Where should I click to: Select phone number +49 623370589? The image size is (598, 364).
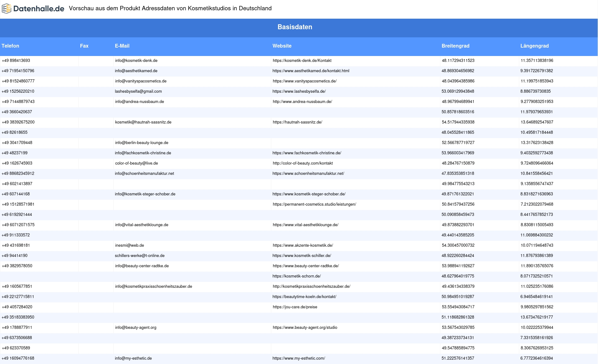(16, 348)
